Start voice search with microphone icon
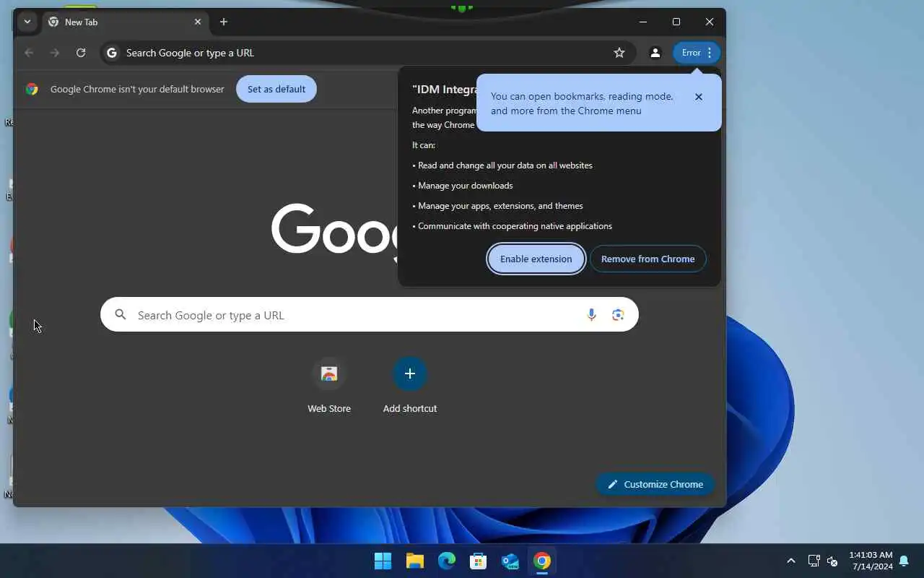 coord(592,315)
